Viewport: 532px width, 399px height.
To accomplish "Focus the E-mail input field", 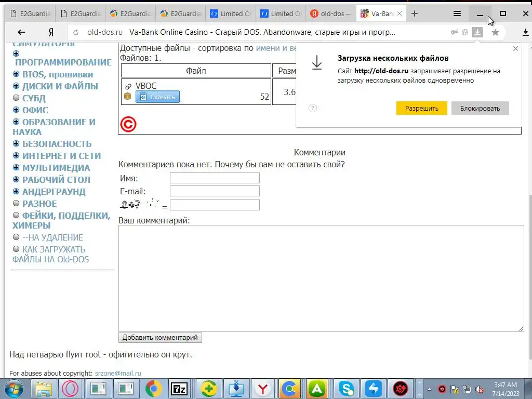I will [215, 191].
